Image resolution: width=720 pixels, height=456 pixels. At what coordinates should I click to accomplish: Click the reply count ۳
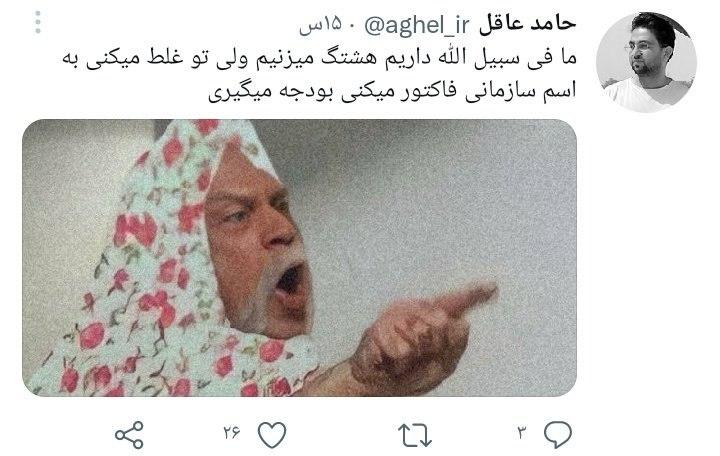click(522, 433)
